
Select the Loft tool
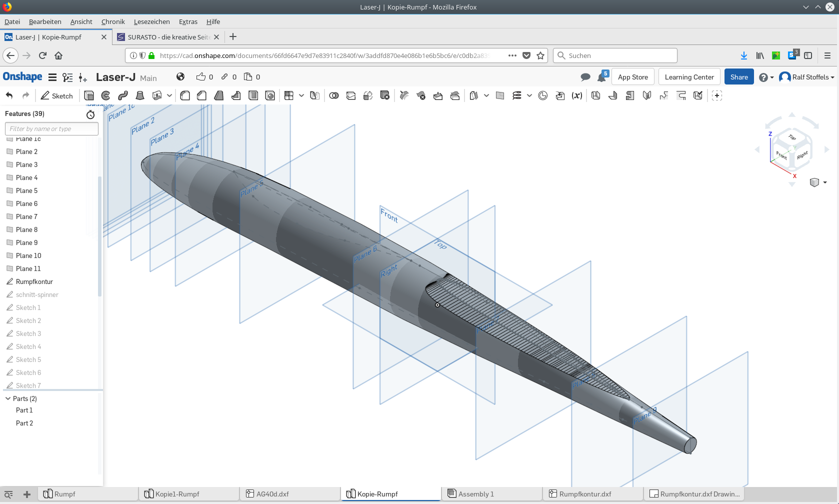(x=140, y=95)
